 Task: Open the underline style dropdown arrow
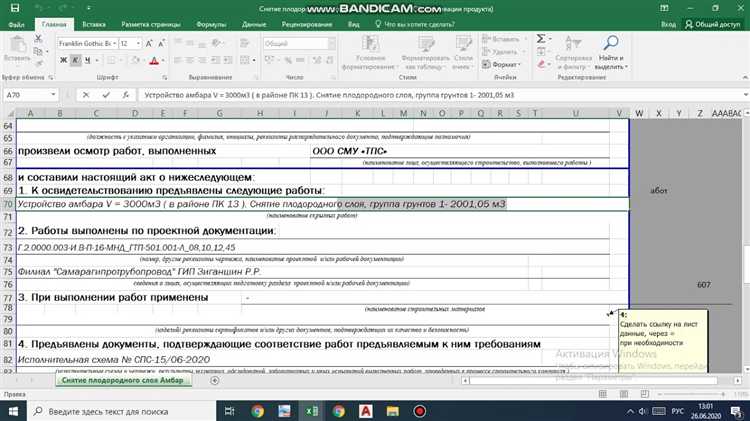97,61
